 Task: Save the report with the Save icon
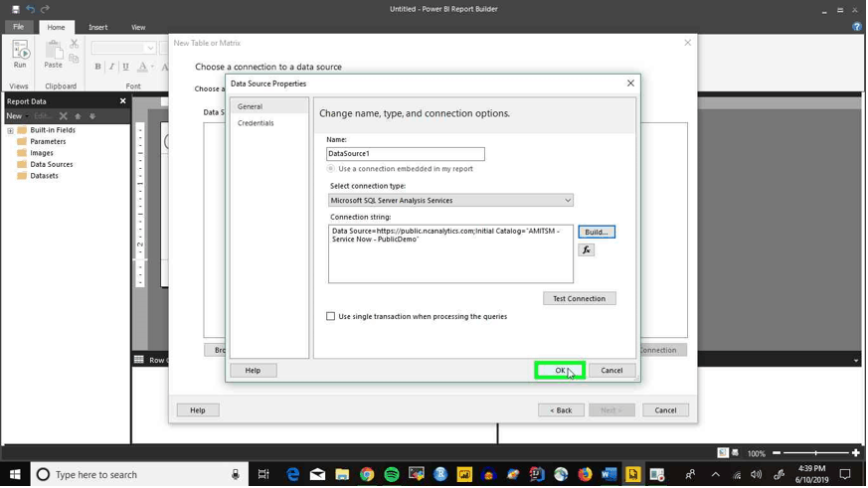[x=16, y=9]
